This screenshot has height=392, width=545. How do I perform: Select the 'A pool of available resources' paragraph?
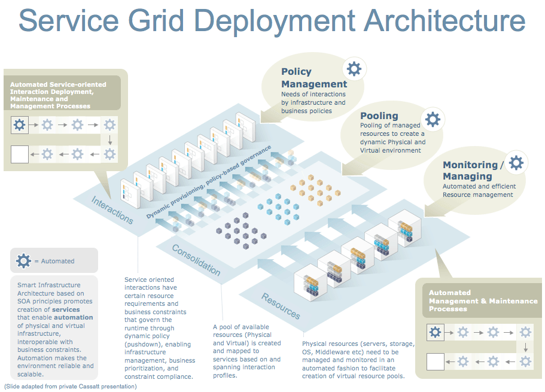pyautogui.click(x=247, y=351)
